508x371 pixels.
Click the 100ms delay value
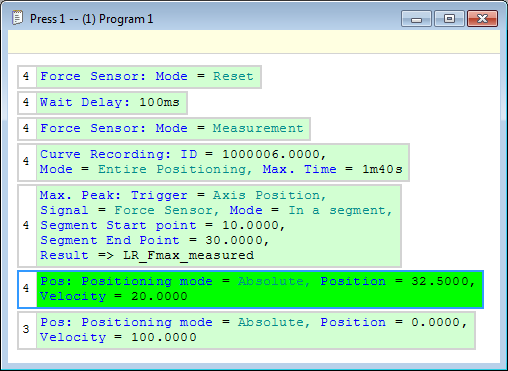159,102
